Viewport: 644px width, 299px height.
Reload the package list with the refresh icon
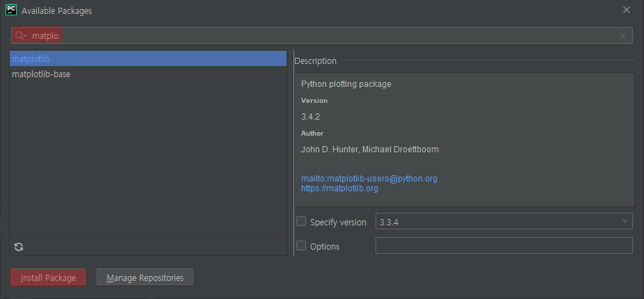point(19,247)
